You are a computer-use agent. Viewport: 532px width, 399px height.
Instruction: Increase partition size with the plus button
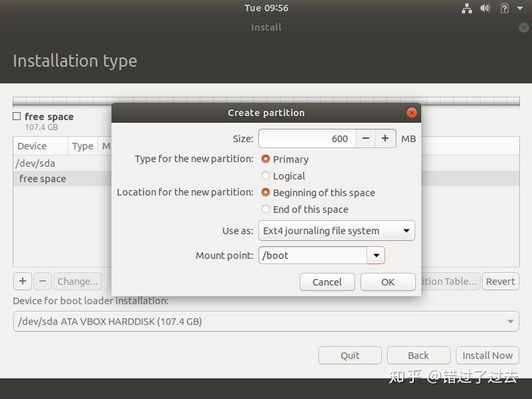pyautogui.click(x=385, y=138)
